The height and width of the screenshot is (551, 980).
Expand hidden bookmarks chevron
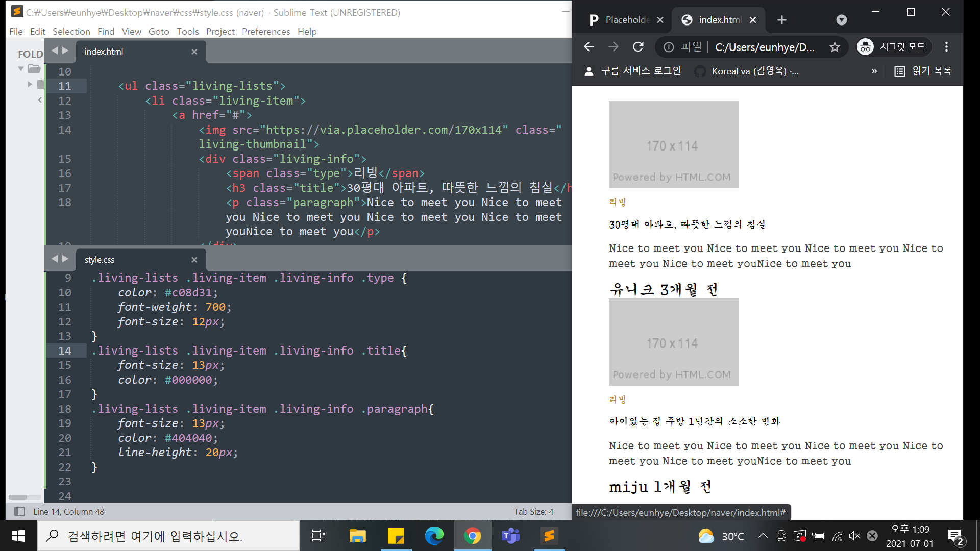tap(874, 71)
